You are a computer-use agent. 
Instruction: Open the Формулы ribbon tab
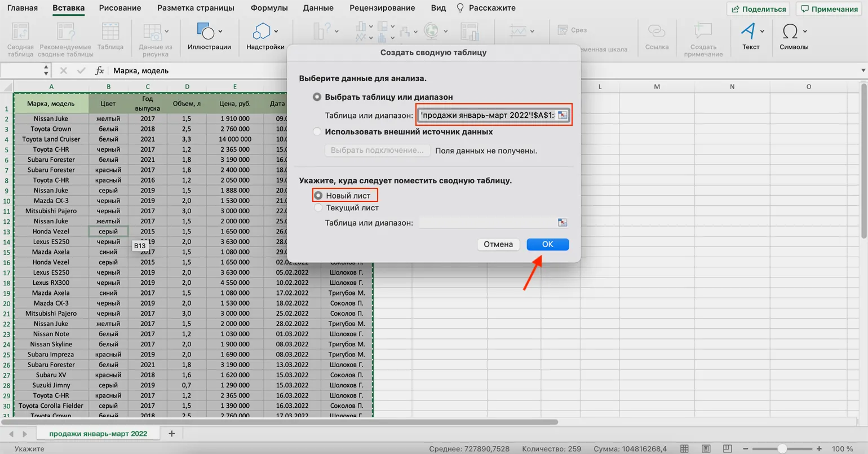(269, 8)
